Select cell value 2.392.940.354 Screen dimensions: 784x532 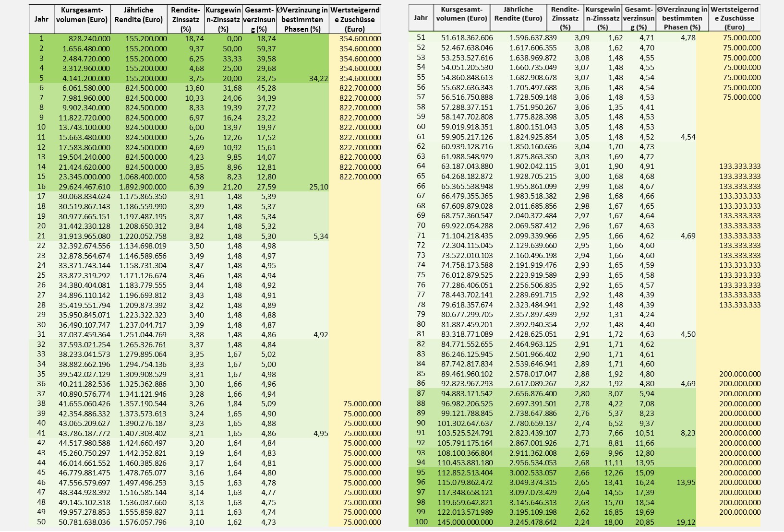533,324
